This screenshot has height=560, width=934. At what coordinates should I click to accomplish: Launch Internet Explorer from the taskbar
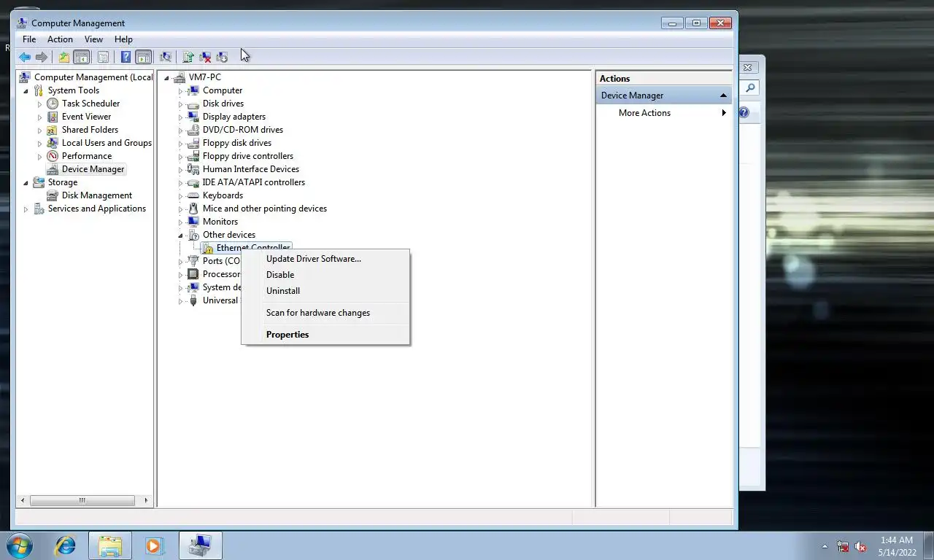66,545
